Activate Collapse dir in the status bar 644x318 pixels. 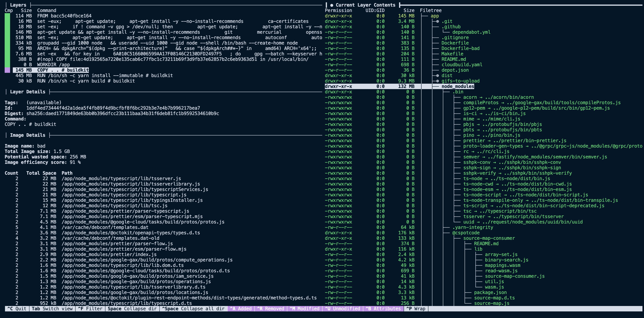tap(132, 309)
